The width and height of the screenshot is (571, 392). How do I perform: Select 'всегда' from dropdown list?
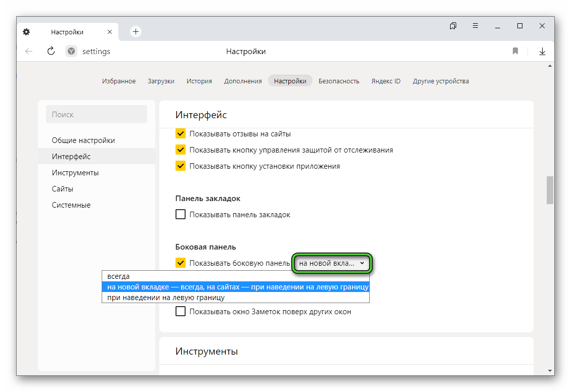click(x=119, y=276)
